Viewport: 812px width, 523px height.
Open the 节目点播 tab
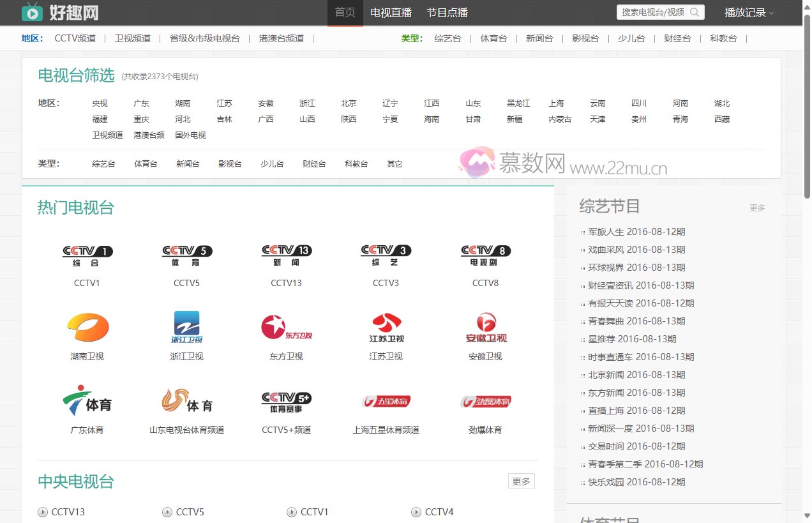click(447, 13)
